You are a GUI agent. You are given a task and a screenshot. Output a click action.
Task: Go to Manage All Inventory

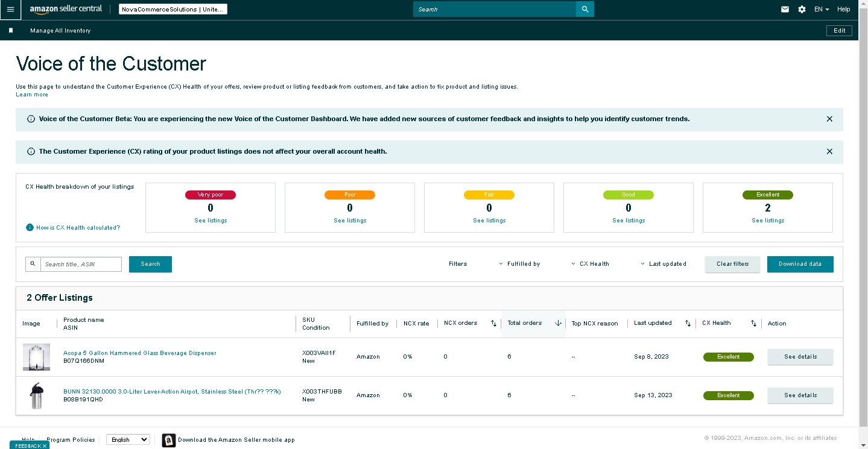(x=60, y=31)
